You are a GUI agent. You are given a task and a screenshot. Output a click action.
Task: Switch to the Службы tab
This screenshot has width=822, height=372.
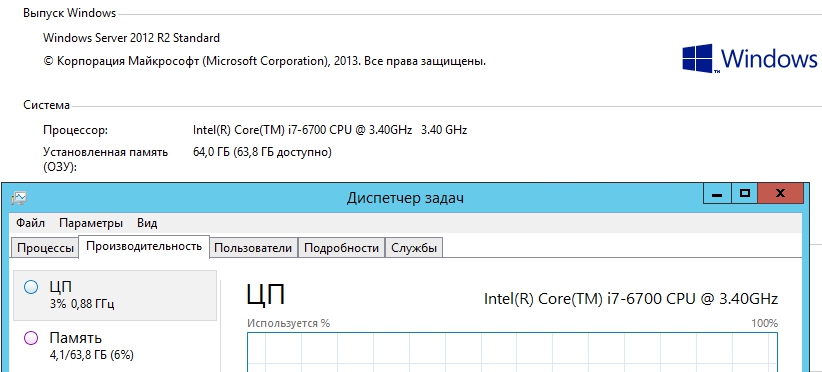click(x=414, y=248)
